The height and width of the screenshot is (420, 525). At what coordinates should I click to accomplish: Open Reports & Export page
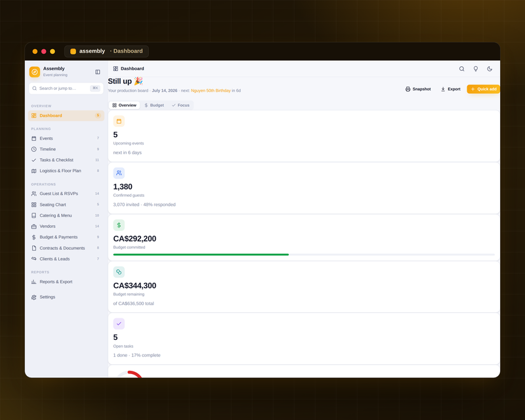66,282
